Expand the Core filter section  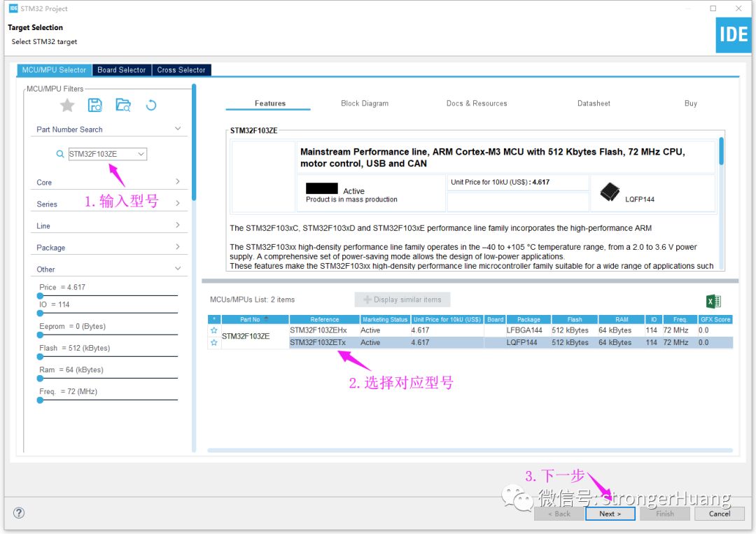coord(177,181)
